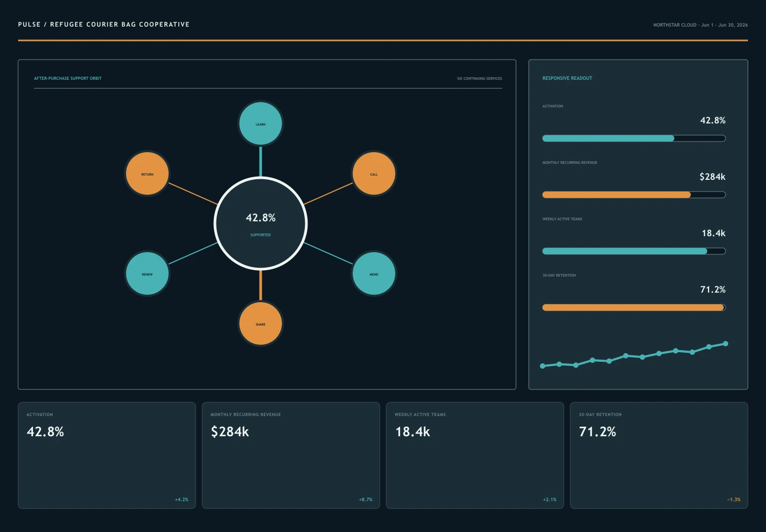Click the 30-Day Retention progress bar

634,307
